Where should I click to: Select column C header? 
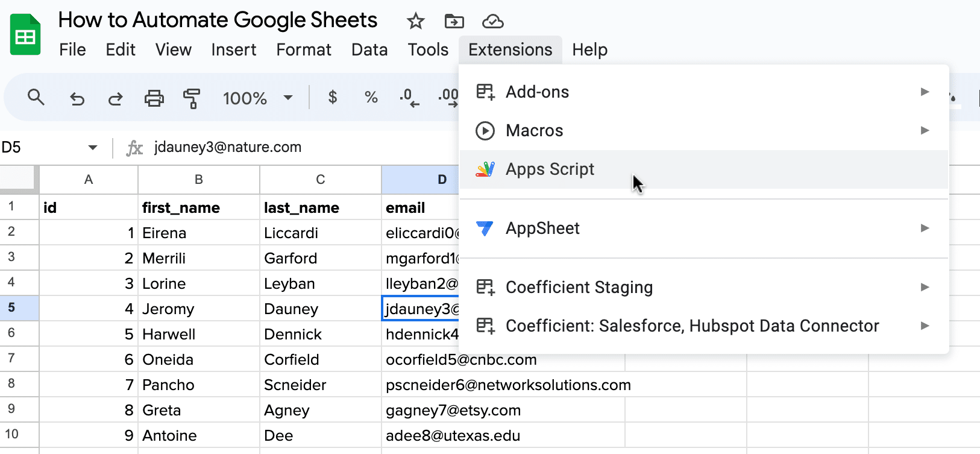pyautogui.click(x=321, y=180)
